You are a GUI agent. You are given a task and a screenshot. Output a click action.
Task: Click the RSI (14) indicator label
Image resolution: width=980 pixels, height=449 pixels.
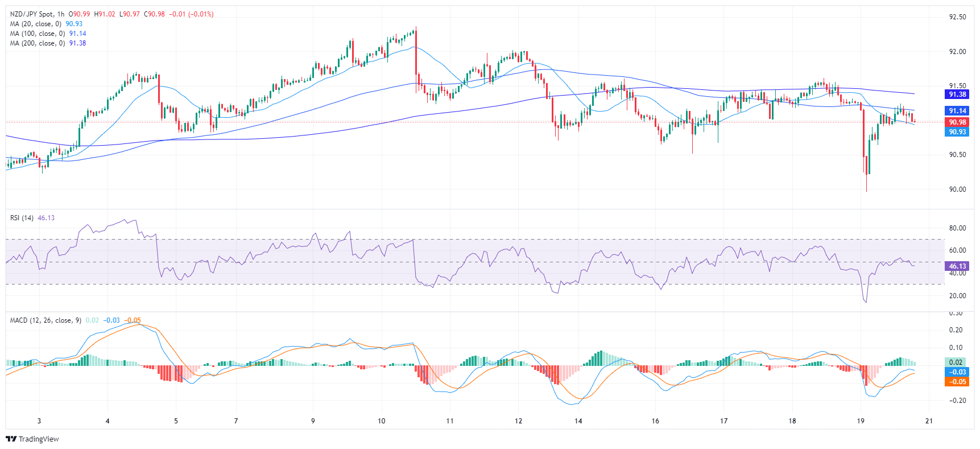pyautogui.click(x=22, y=218)
